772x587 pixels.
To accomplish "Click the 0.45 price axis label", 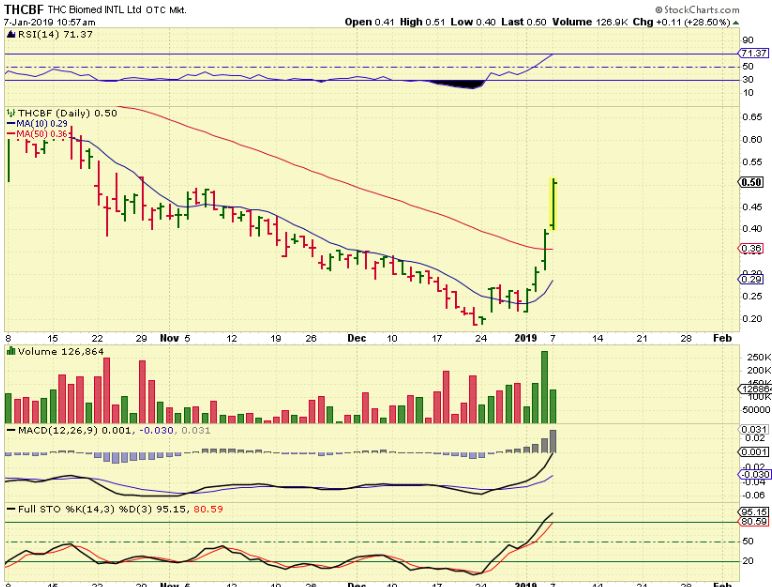I will (752, 207).
